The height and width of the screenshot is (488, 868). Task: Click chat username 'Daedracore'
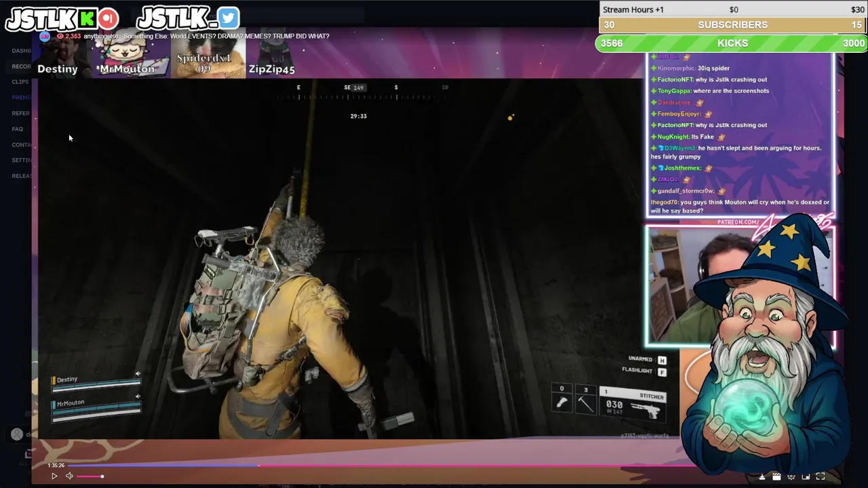pyautogui.click(x=675, y=102)
